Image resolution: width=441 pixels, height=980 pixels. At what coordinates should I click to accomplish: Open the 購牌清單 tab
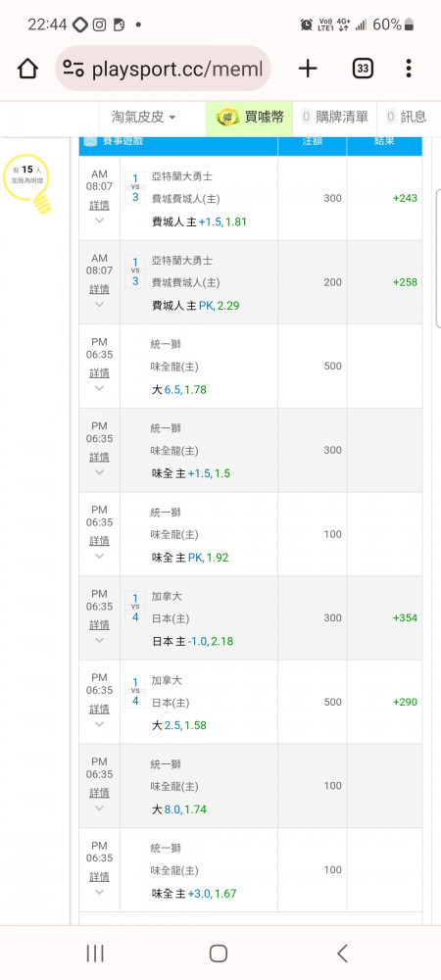(x=335, y=117)
